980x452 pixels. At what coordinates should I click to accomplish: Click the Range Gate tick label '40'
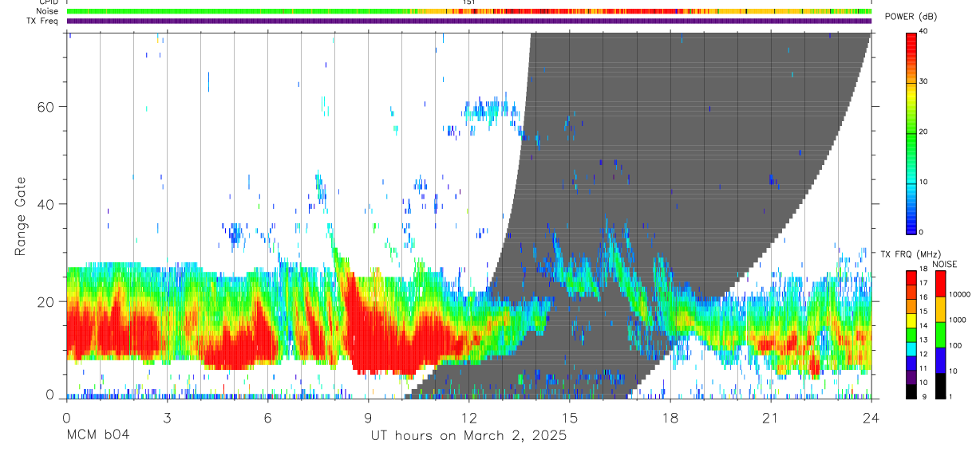(x=45, y=204)
